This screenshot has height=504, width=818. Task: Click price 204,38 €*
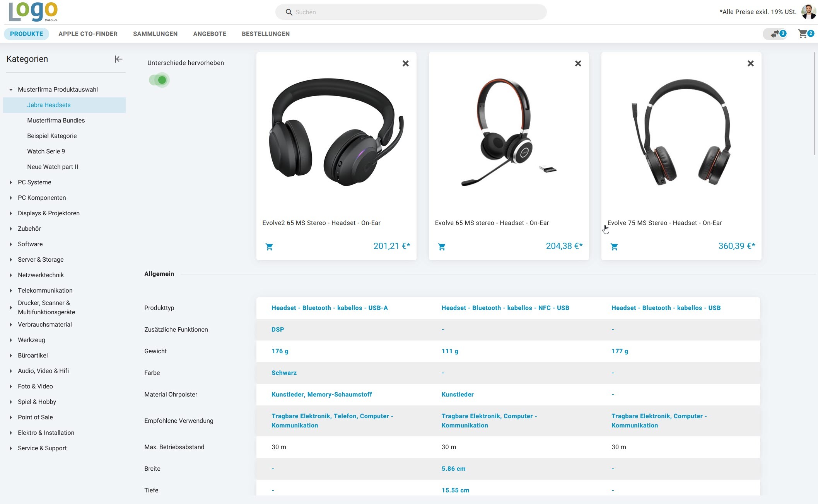point(564,246)
